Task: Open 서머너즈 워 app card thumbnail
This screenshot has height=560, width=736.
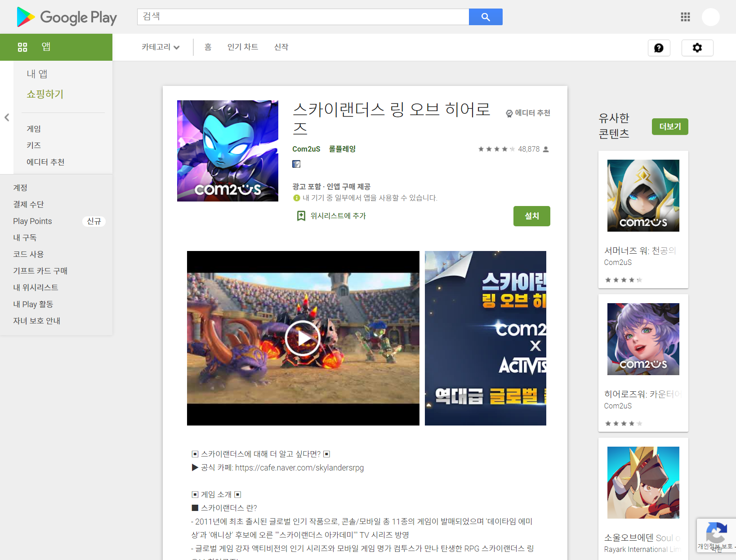Action: coord(643,196)
